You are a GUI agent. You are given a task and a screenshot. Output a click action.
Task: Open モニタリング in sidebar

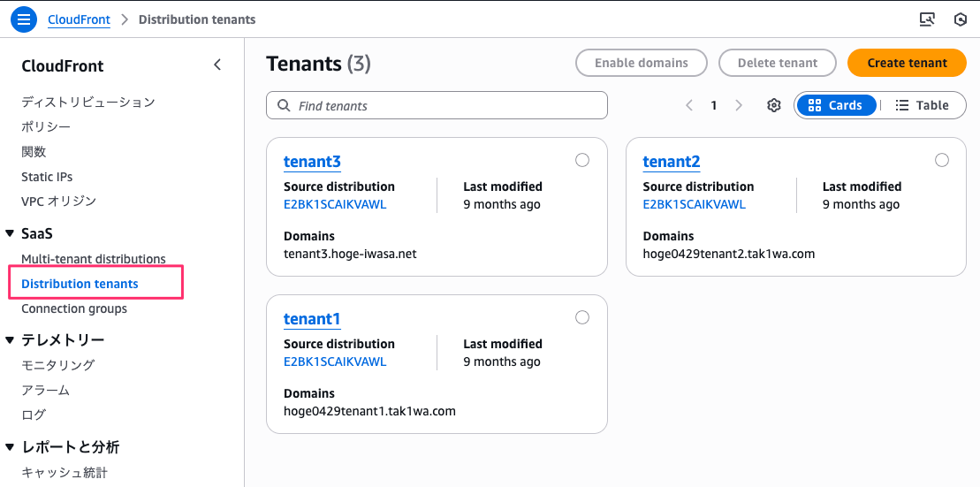(x=58, y=365)
